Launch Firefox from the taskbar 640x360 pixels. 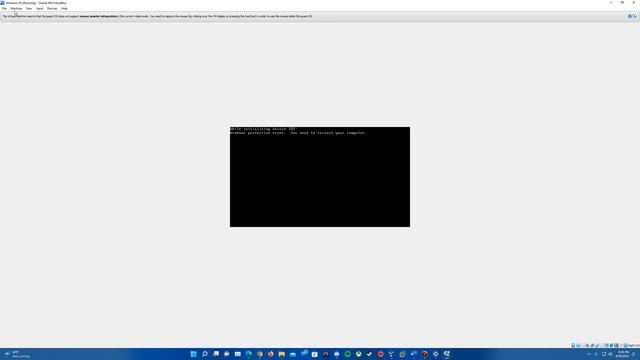click(x=271, y=354)
